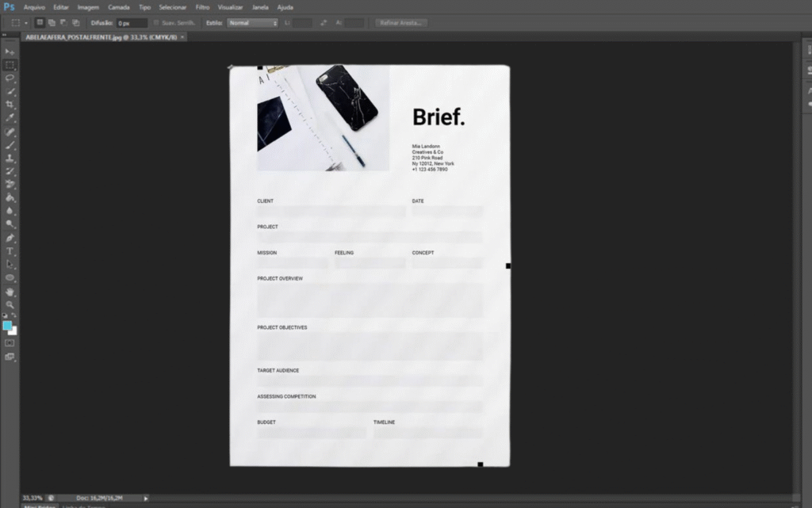Select the Hand tool

(10, 292)
